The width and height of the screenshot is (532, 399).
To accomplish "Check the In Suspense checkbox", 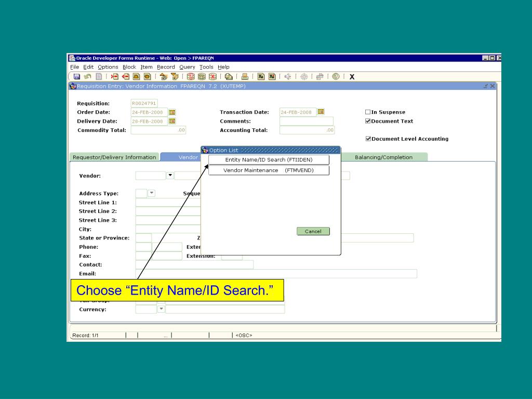I will click(x=368, y=112).
